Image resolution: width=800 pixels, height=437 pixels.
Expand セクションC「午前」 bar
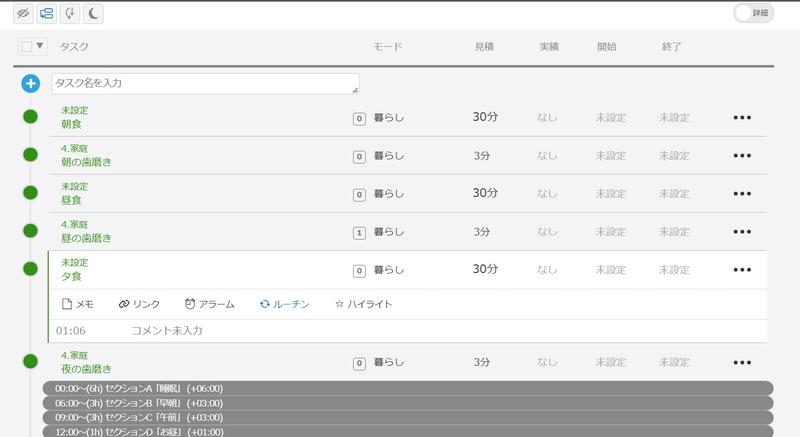408,417
